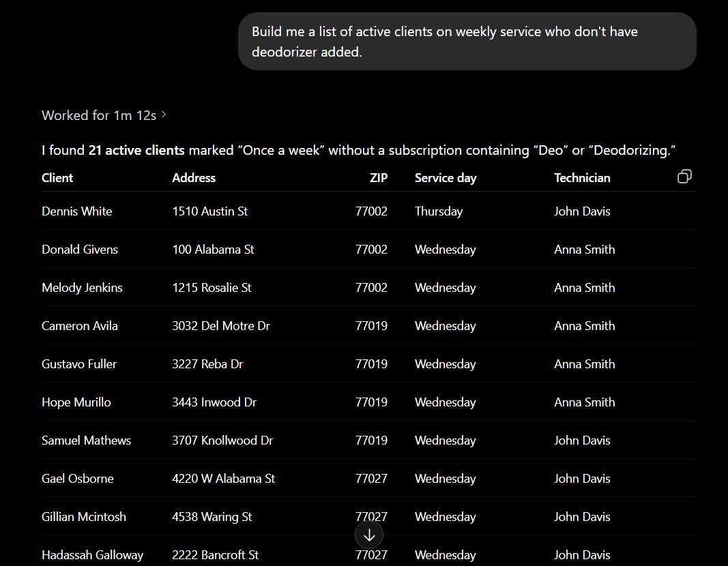Copy the table with the copy icon

[684, 177]
